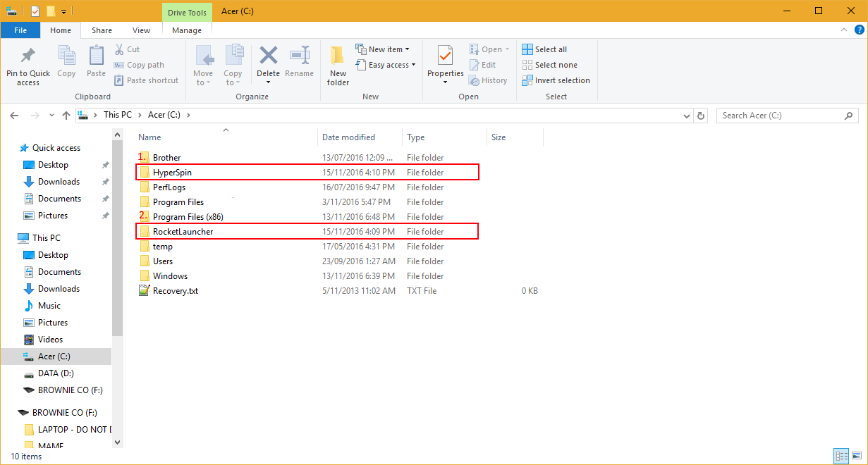Refresh the Acer (C:) folder view

pos(701,116)
